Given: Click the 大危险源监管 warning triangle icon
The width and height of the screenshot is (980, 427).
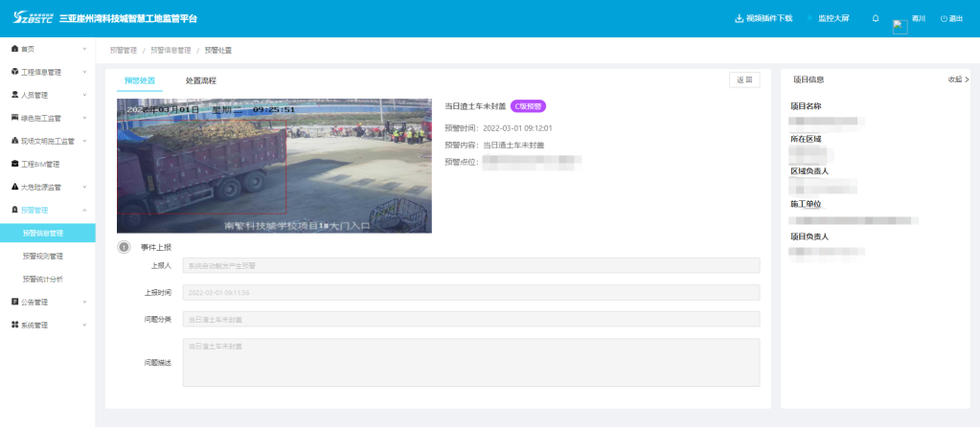Looking at the screenshot, I should click(14, 187).
